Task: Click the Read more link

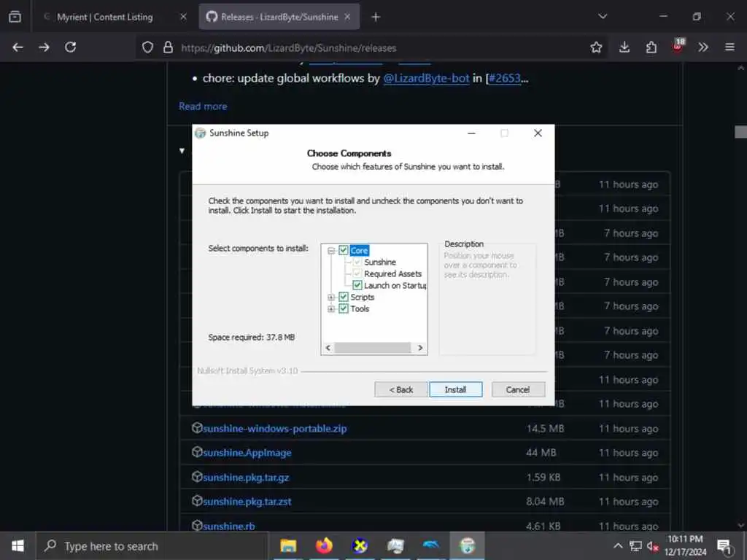Action: (203, 106)
